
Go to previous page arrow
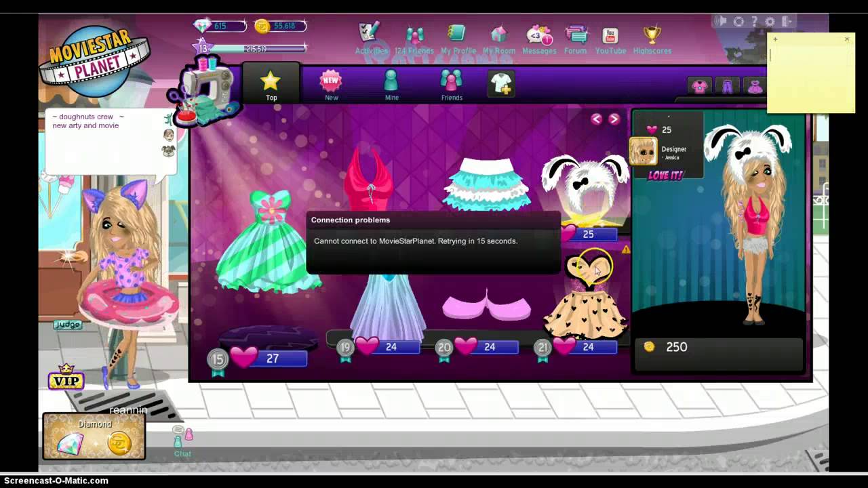coord(596,119)
